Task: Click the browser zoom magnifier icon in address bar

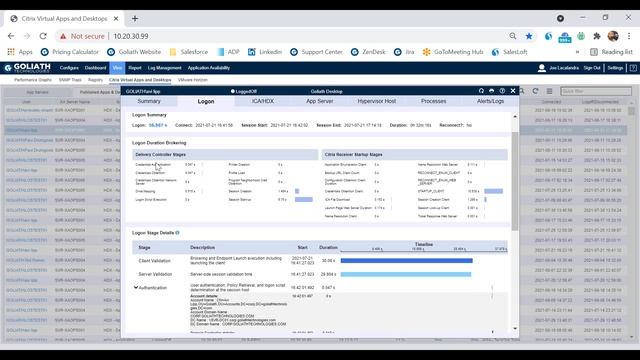Action: point(513,36)
